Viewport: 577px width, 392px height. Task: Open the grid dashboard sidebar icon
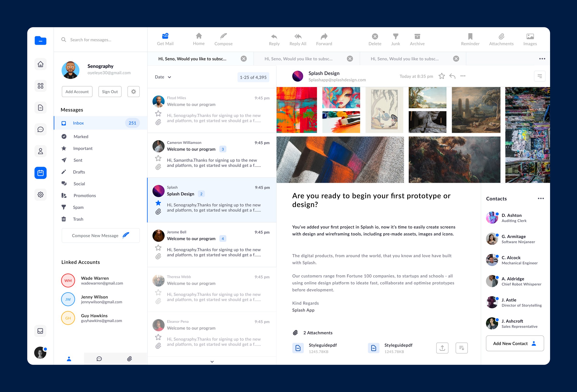point(40,86)
